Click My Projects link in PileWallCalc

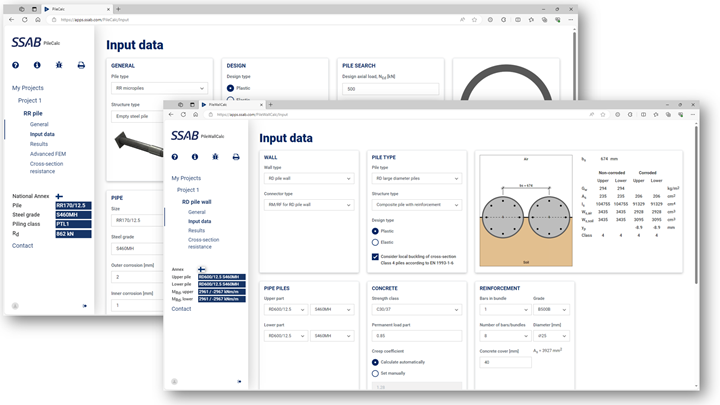pos(186,178)
